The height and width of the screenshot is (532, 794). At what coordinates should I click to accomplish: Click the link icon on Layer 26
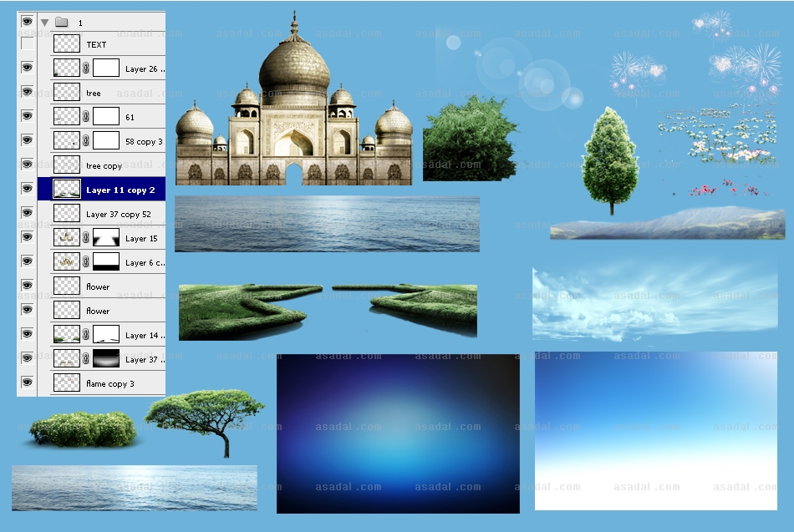pos(85,68)
